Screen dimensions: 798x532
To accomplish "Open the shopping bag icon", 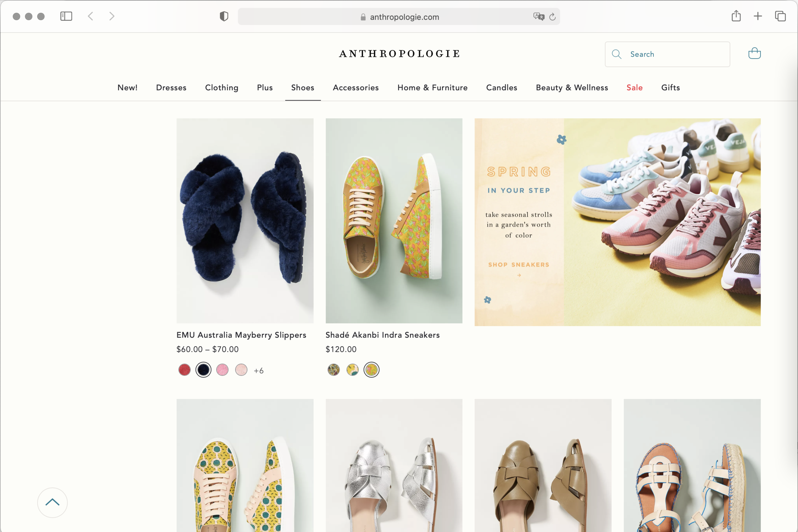I will [754, 53].
